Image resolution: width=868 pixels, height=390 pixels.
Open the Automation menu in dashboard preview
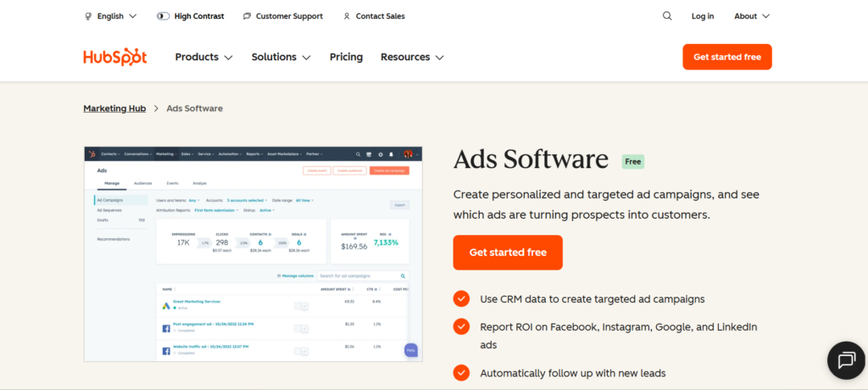tap(230, 154)
